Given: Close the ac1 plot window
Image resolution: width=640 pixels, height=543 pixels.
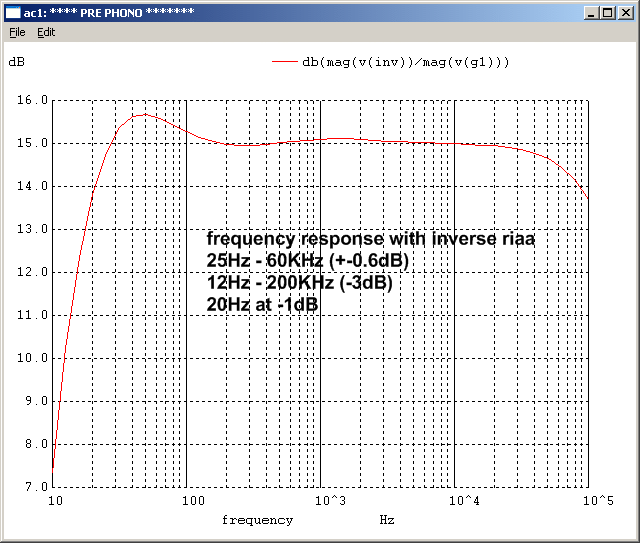Looking at the screenshot, I should [625, 11].
